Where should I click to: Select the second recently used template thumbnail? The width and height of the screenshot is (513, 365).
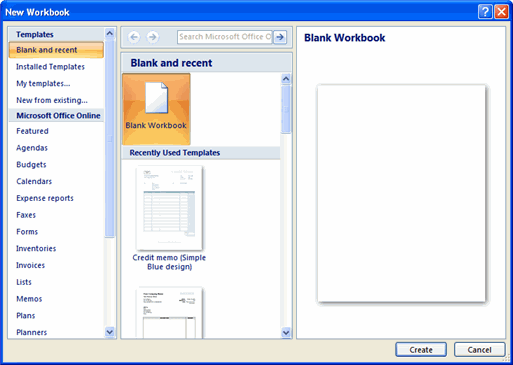pos(169,312)
